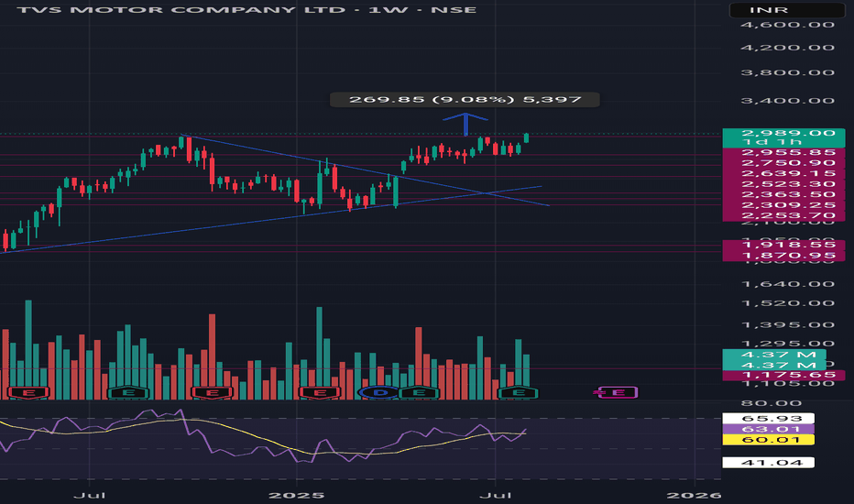Select the descending blue trendline from the peak
This screenshot has width=854, height=504.
click(x=365, y=170)
